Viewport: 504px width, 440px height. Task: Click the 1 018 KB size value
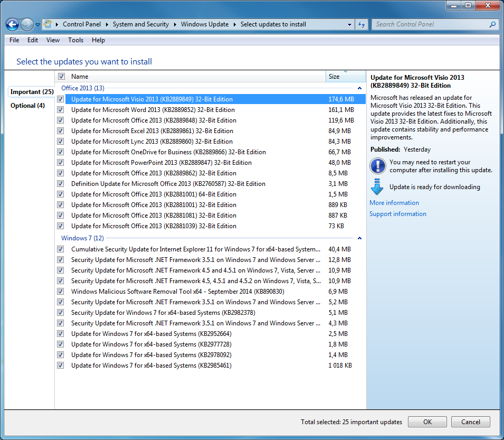[340, 366]
